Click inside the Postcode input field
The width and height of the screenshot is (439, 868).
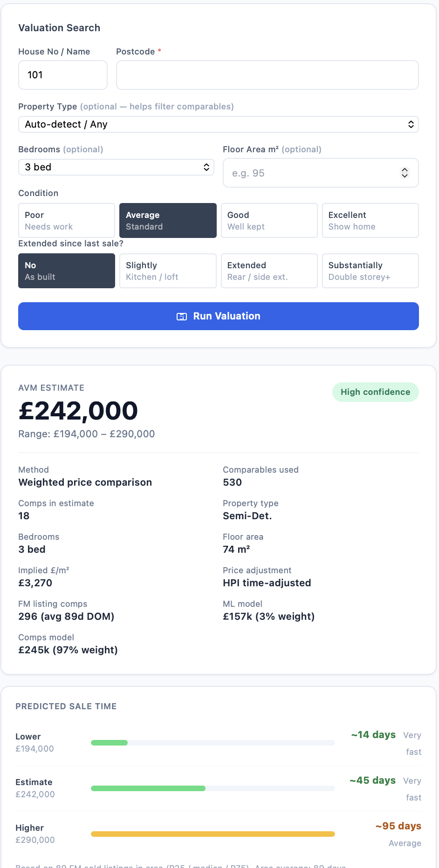[x=267, y=75]
